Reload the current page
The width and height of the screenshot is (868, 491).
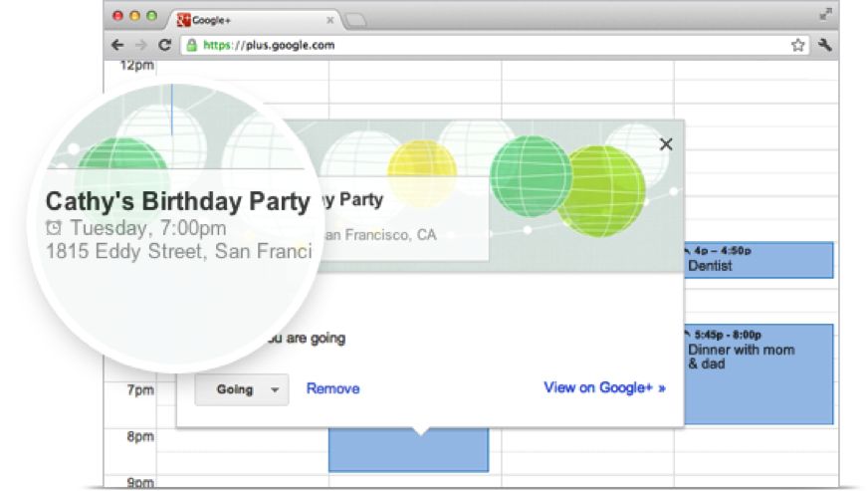164,45
